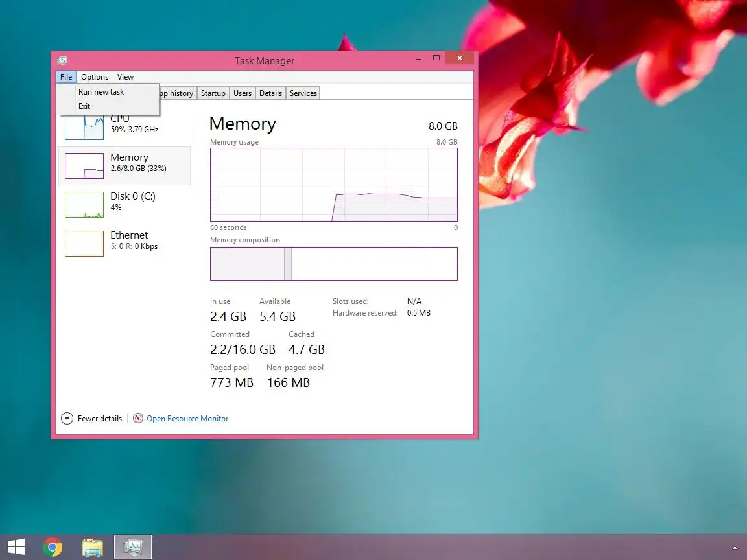This screenshot has height=560, width=747.
Task: Choose Run new task from File menu
Action: point(108,92)
